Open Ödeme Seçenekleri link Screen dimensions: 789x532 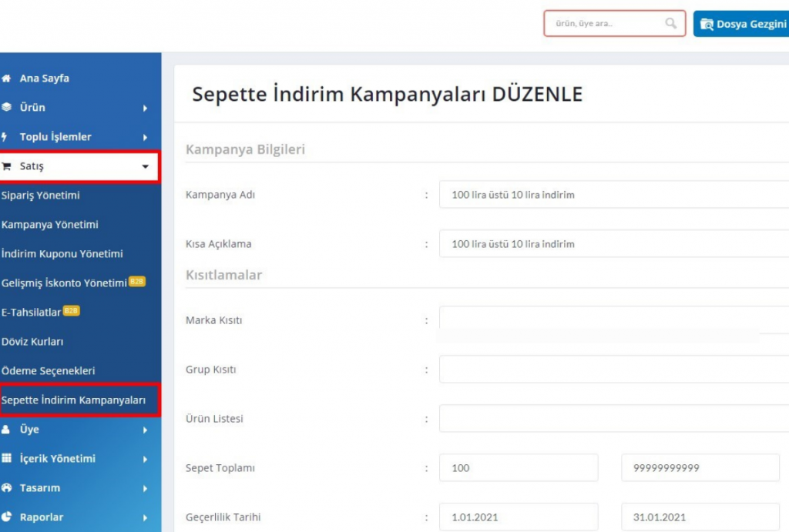pyautogui.click(x=49, y=371)
